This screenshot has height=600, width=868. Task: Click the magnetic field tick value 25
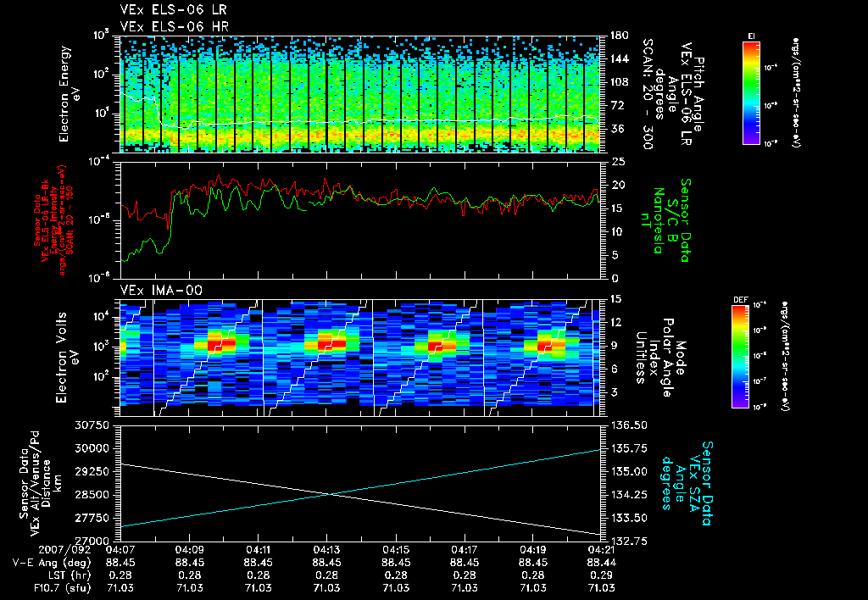[618, 162]
